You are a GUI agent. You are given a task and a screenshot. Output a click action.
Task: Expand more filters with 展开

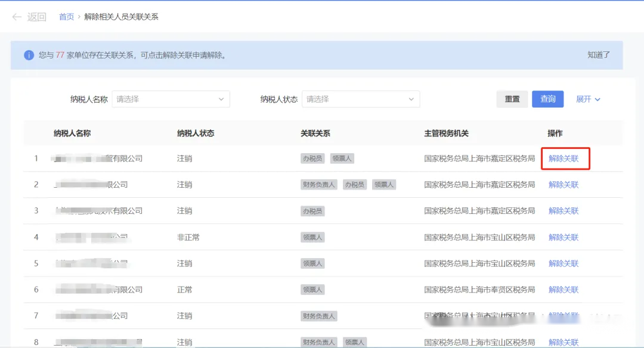[x=588, y=99]
